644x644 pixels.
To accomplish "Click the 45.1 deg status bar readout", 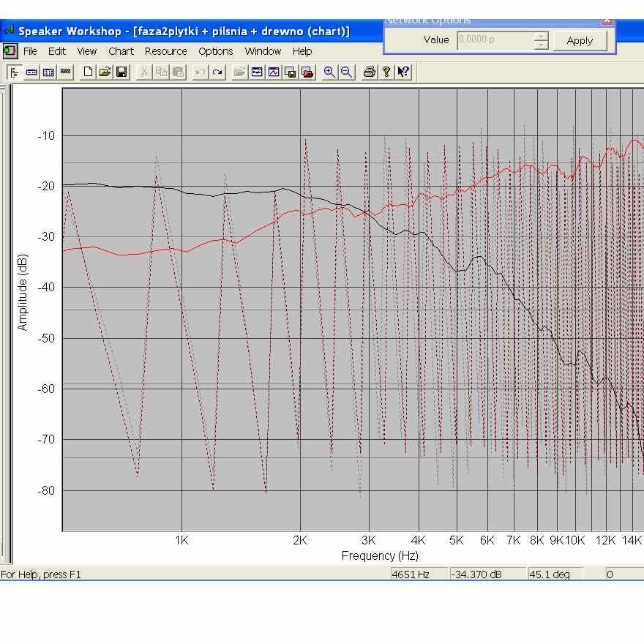I will 555,574.
